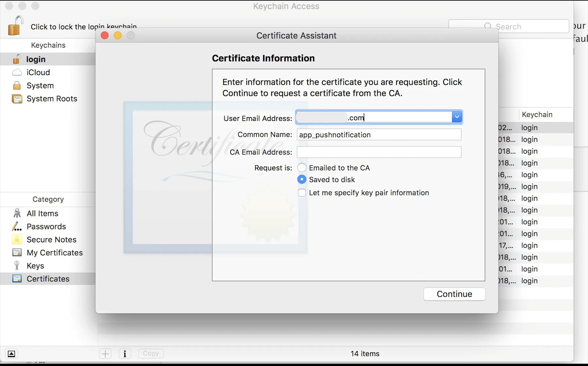Select System Roots keychain icon
Viewport: 588px width, 366px height.
click(17, 99)
